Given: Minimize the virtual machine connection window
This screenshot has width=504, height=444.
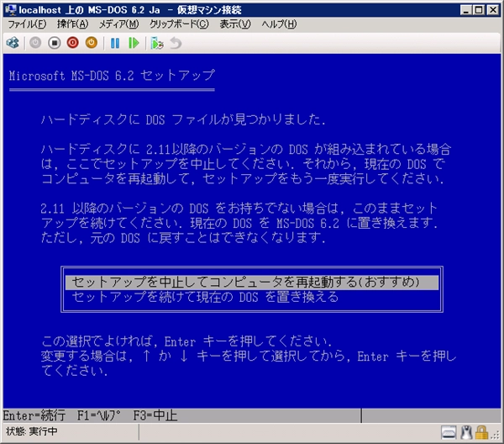Looking at the screenshot, I should tap(465, 10).
